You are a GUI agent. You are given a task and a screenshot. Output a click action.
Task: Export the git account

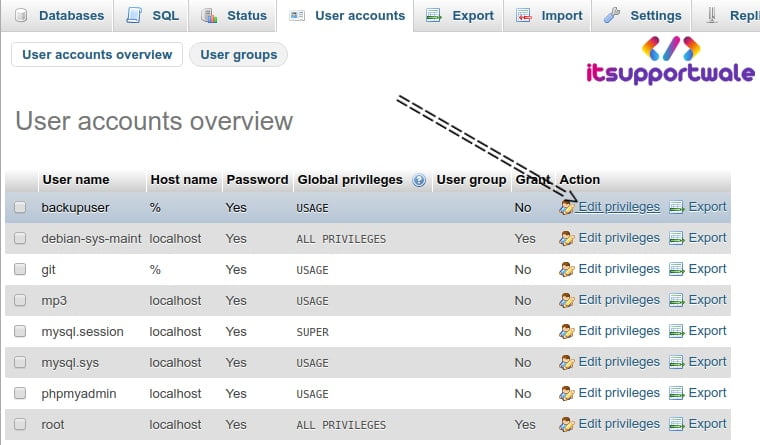click(707, 269)
